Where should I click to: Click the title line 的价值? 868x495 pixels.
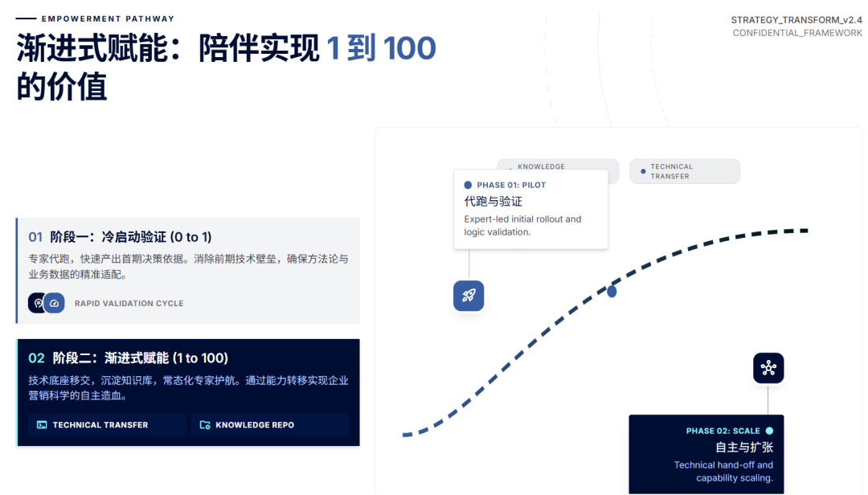click(61, 87)
